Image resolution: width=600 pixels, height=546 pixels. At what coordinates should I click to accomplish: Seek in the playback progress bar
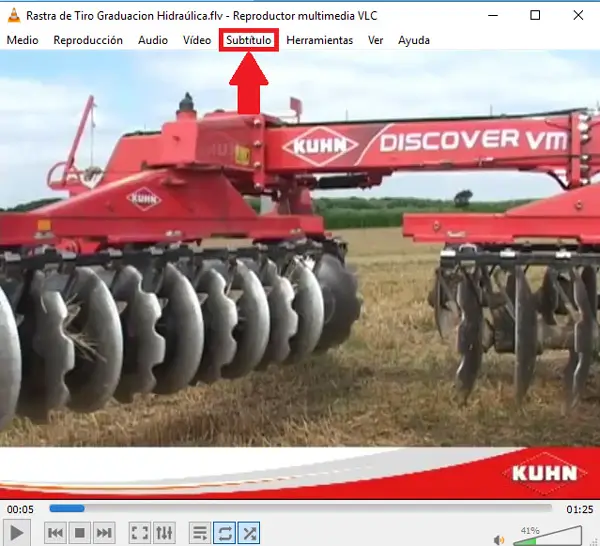301,509
